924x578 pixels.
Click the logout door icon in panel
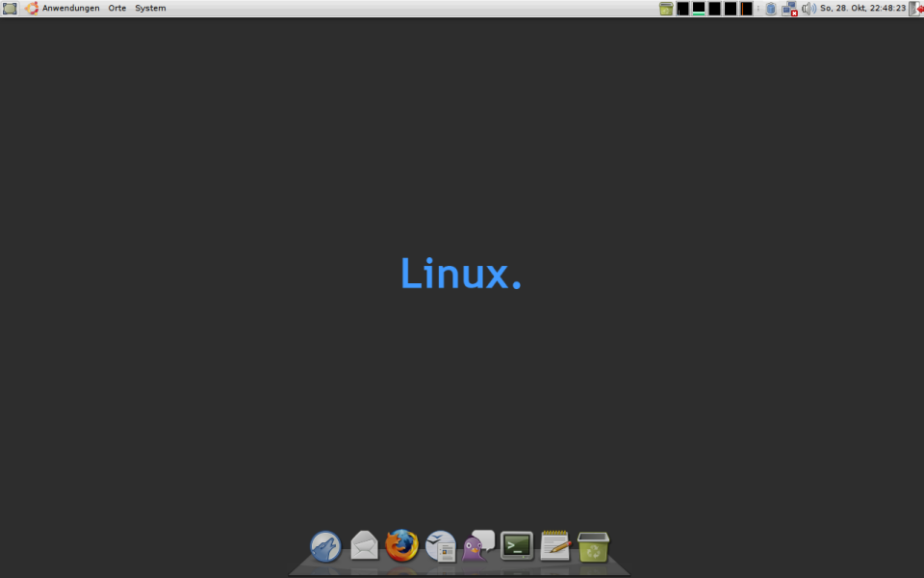tap(917, 9)
